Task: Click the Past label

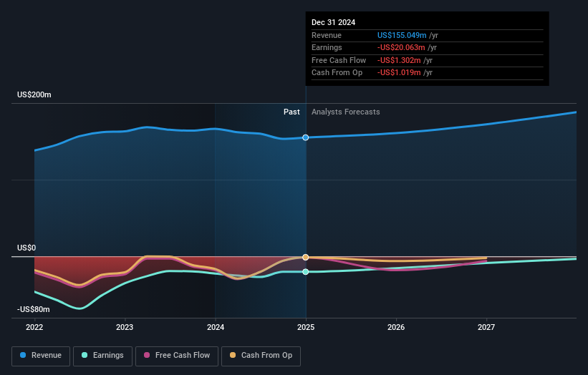Action: (291, 112)
